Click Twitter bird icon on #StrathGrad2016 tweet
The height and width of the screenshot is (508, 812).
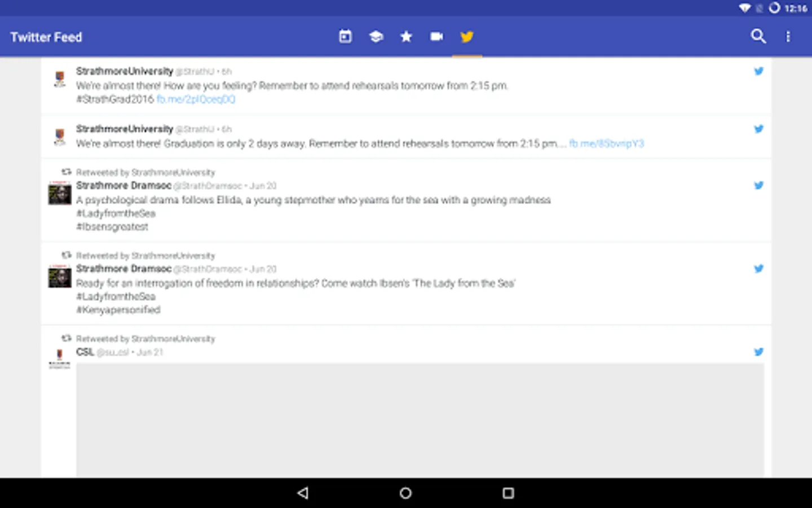tap(759, 71)
